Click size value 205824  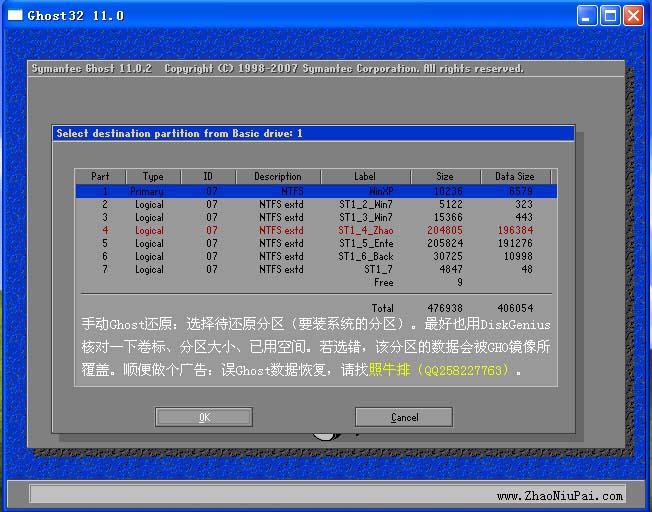445,243
